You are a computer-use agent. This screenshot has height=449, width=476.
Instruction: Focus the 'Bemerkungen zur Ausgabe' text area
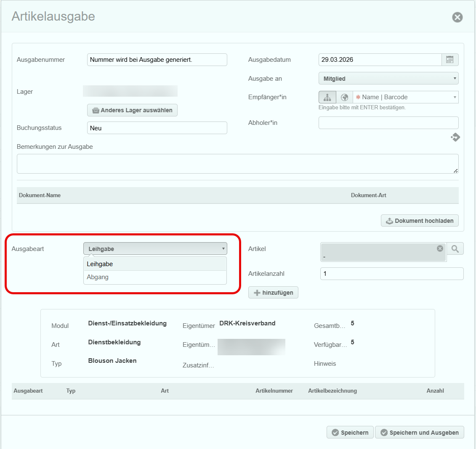coord(237,164)
